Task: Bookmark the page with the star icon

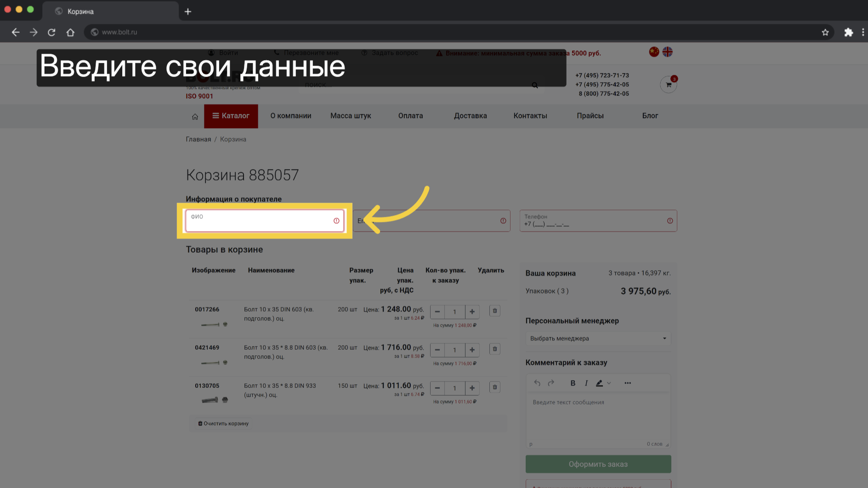Action: pos(825,32)
